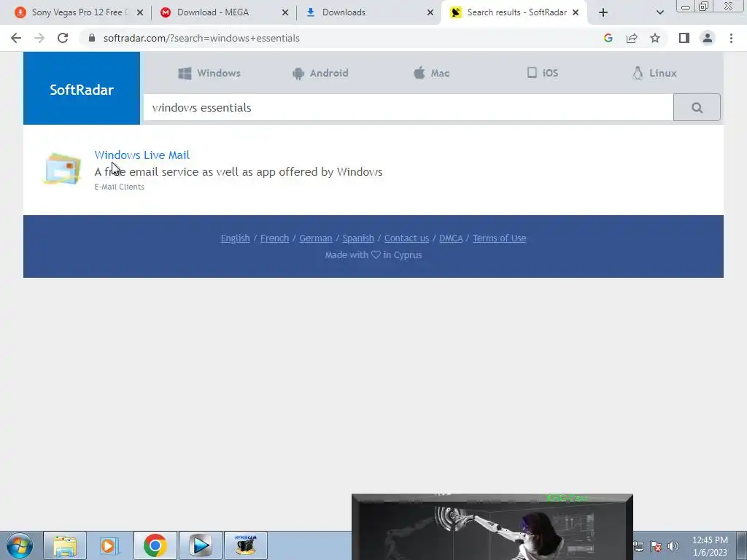Click the video preview thumbnail popup
The height and width of the screenshot is (560, 747).
(492, 526)
